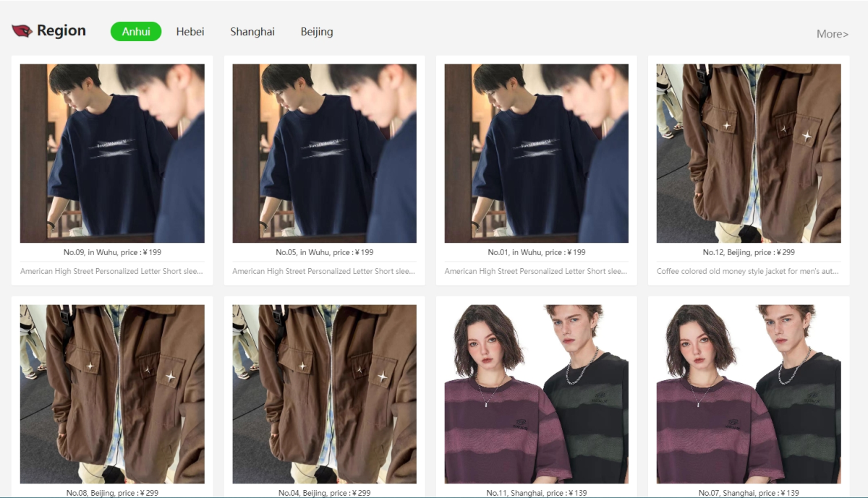The width and height of the screenshot is (868, 498).
Task: Click the red bird Region logo icon
Action: (x=22, y=31)
